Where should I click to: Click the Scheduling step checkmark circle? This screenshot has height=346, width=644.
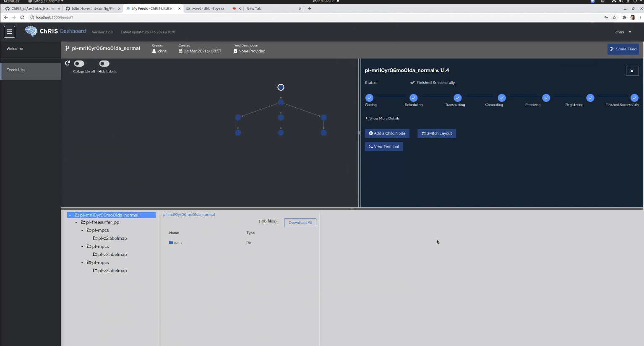coord(413,98)
